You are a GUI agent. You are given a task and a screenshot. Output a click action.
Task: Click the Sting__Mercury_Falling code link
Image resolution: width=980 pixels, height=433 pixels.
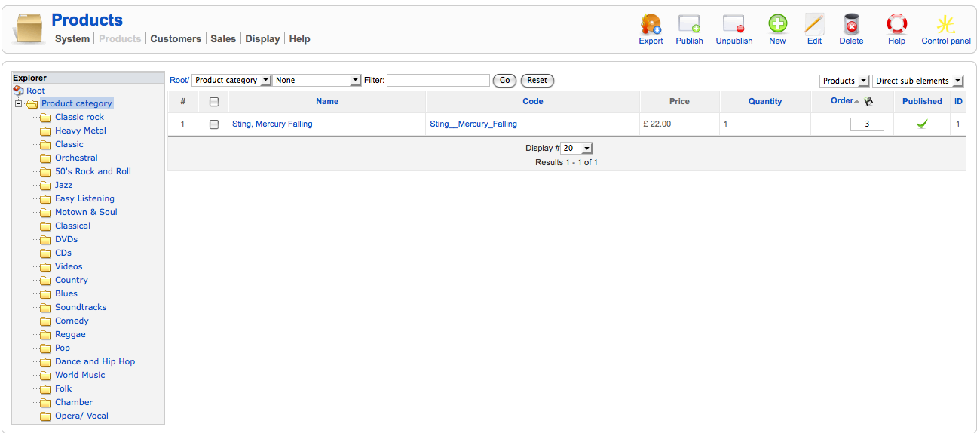click(473, 124)
